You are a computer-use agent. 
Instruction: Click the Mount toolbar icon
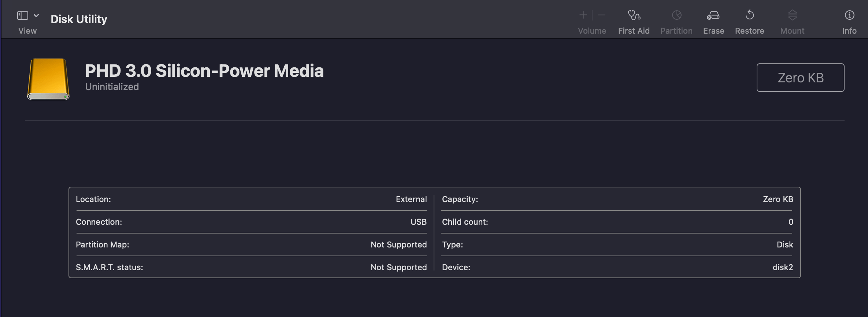792,15
